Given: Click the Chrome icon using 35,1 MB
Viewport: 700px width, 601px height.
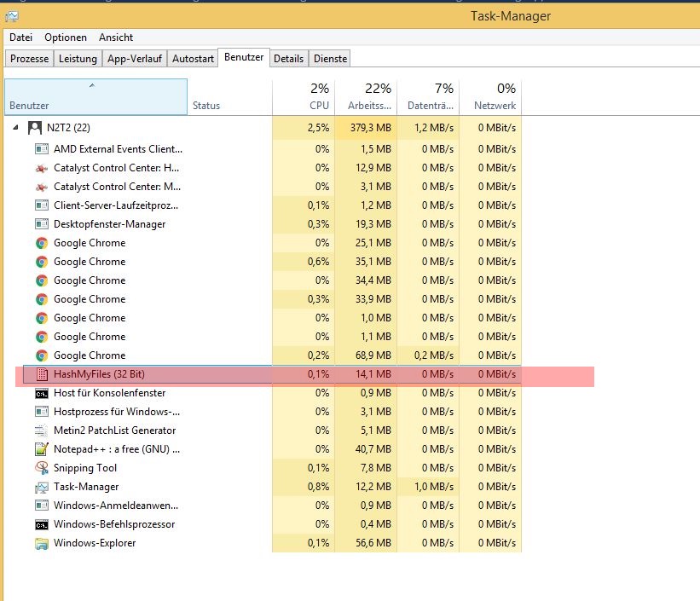Looking at the screenshot, I should coord(42,262).
